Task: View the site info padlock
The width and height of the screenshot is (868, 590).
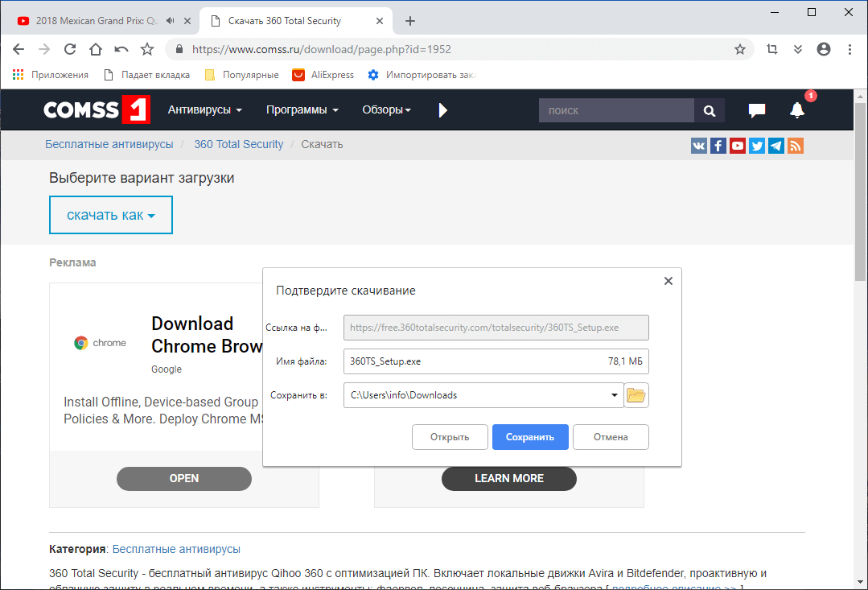Action: [179, 49]
